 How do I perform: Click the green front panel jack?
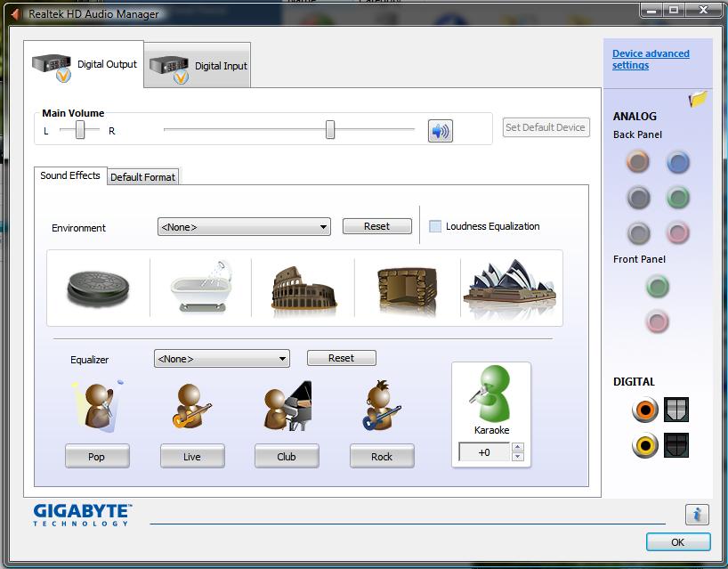point(658,286)
